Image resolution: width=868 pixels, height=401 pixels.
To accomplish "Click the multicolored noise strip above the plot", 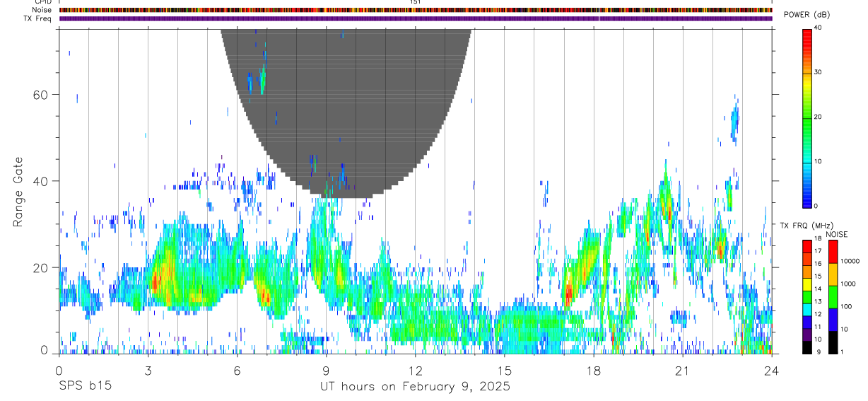I will pyautogui.click(x=416, y=10).
